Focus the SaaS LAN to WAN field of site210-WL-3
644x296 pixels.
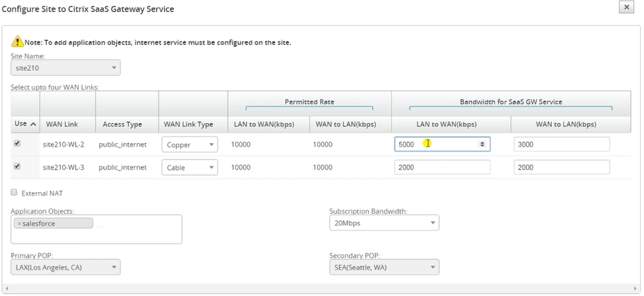click(443, 167)
